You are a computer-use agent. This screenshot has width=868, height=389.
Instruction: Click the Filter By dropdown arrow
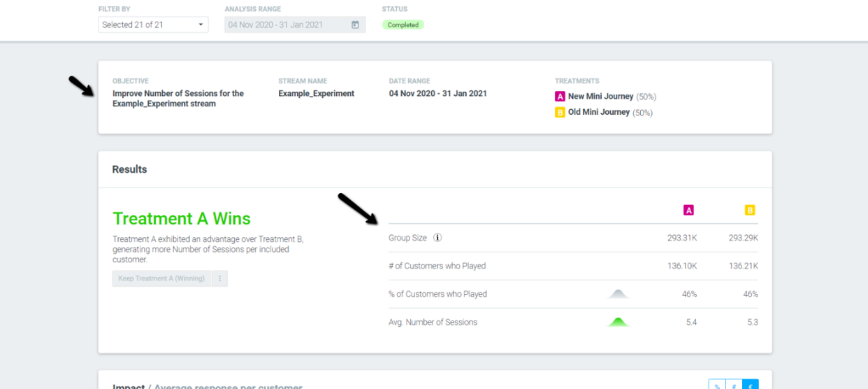click(x=201, y=25)
